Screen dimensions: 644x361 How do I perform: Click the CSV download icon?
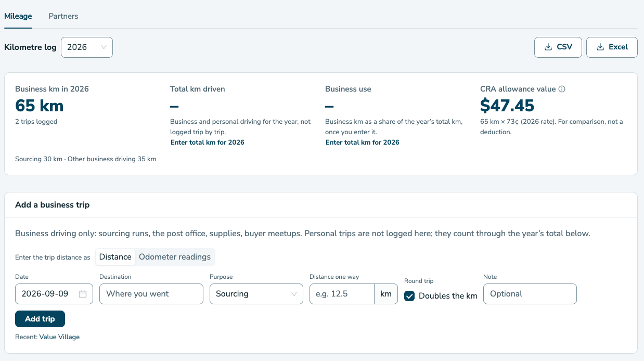click(x=548, y=47)
